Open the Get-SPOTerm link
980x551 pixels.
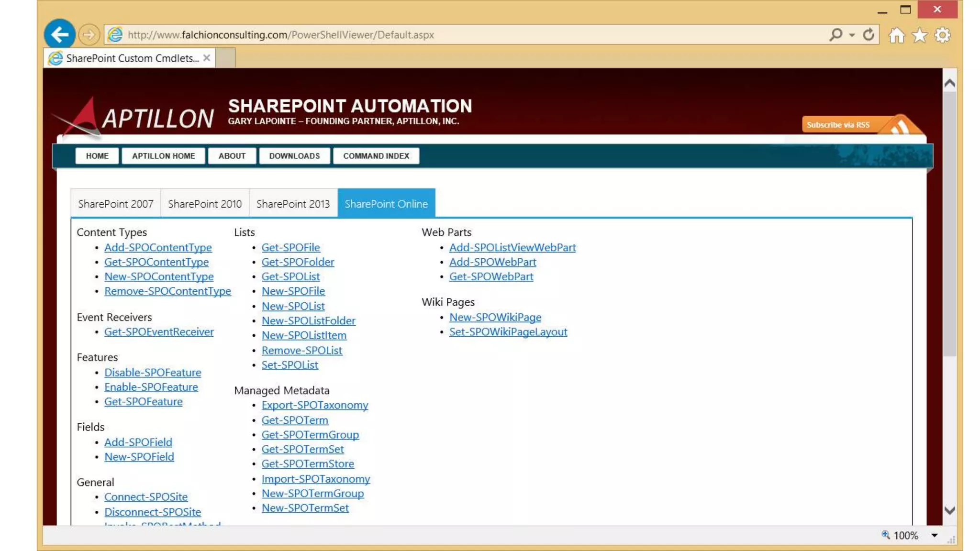coord(295,420)
